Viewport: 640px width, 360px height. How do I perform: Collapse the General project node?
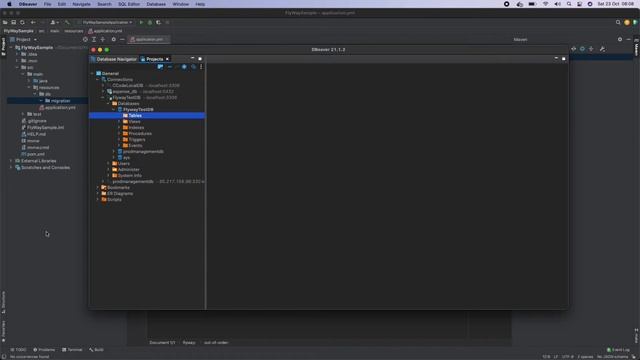point(93,73)
